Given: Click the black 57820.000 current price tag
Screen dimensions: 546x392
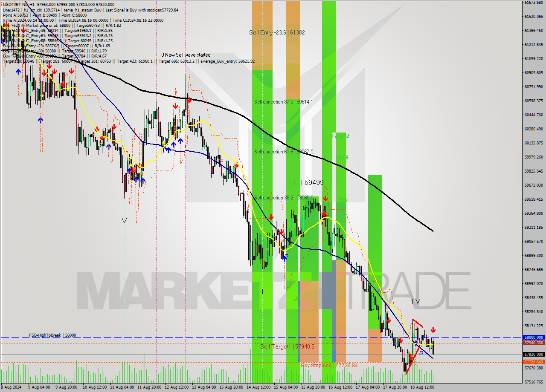Looking at the screenshot, I should (x=533, y=354).
